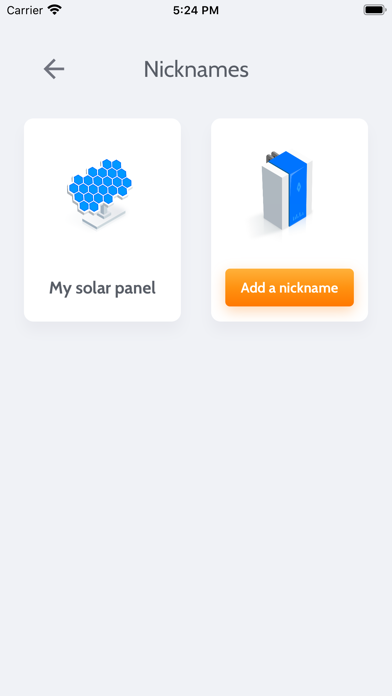Click the 5:24 PM clock
Viewport: 392px width, 696px height.
196,10
